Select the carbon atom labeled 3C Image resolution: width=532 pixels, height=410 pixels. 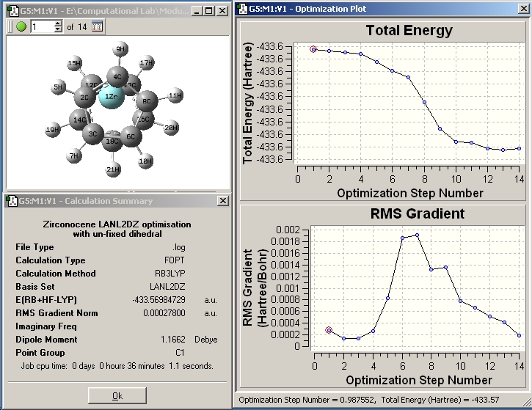tap(93, 134)
